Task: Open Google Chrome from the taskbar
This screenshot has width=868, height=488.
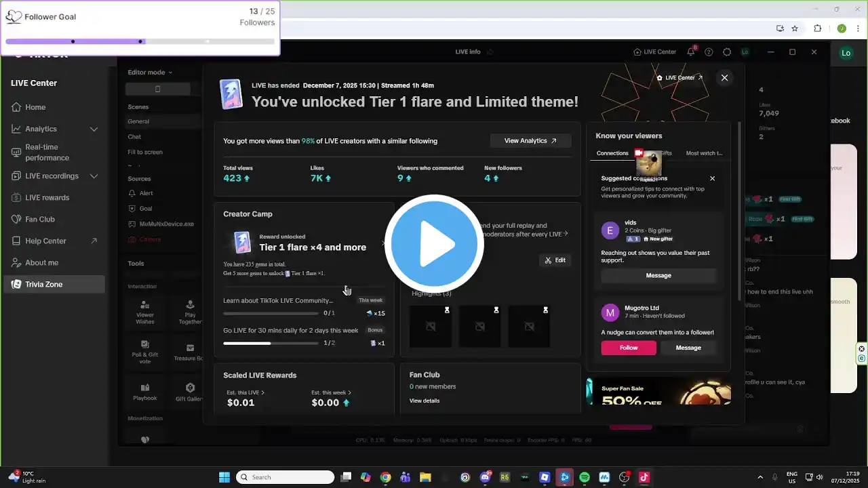Action: (386, 477)
